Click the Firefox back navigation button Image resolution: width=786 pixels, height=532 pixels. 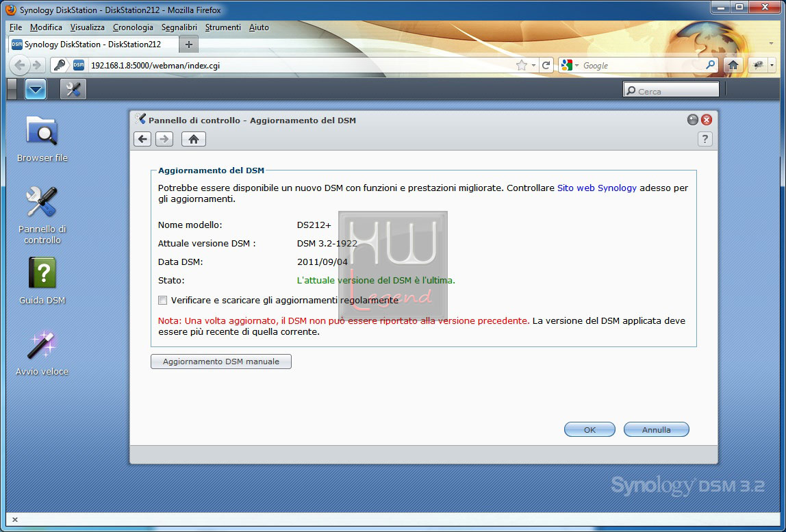tap(20, 65)
